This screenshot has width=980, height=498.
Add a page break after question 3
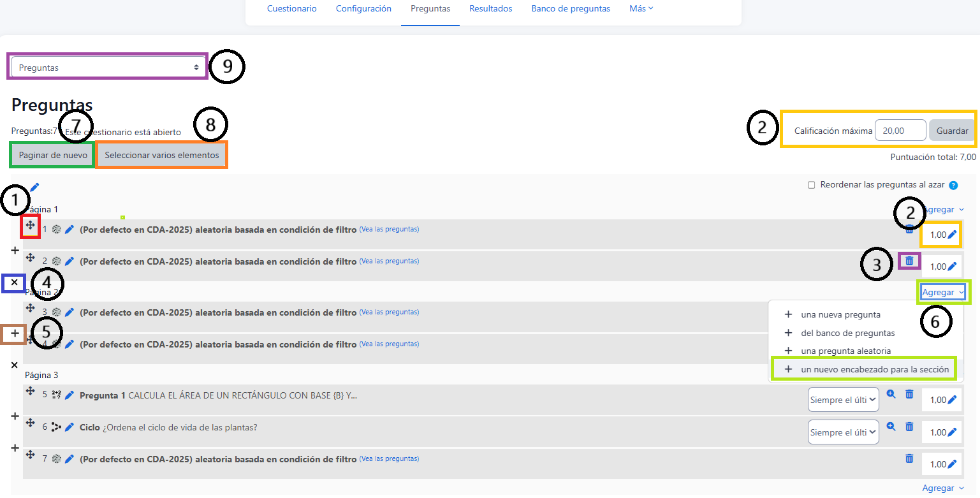point(15,333)
